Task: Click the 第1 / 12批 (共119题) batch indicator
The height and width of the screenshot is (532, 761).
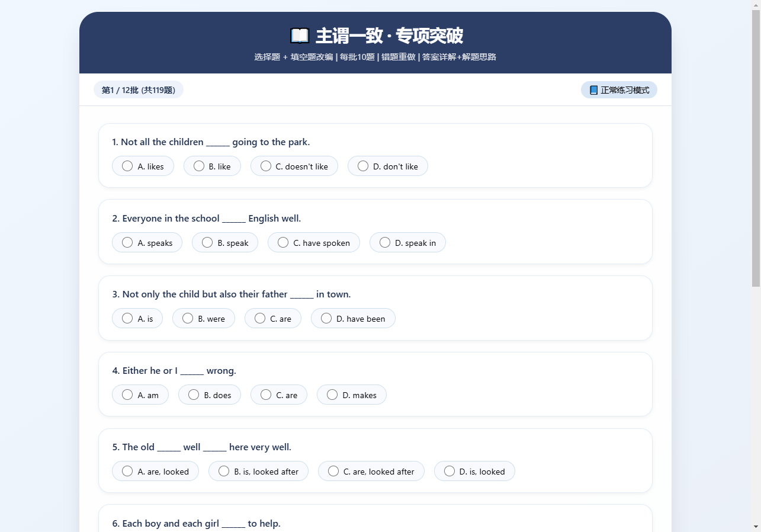Action: click(x=139, y=90)
